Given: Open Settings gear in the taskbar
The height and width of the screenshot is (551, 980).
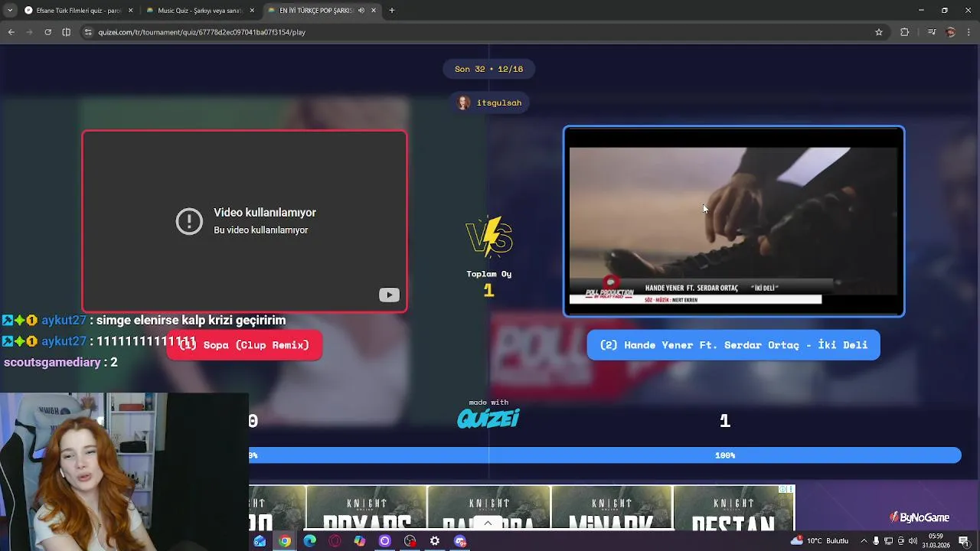Looking at the screenshot, I should tap(435, 541).
